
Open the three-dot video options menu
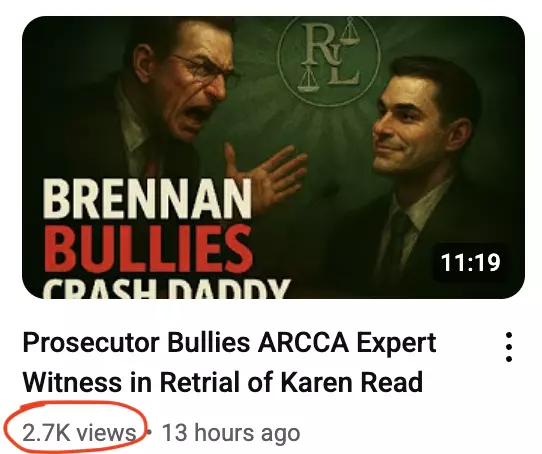coord(508,347)
